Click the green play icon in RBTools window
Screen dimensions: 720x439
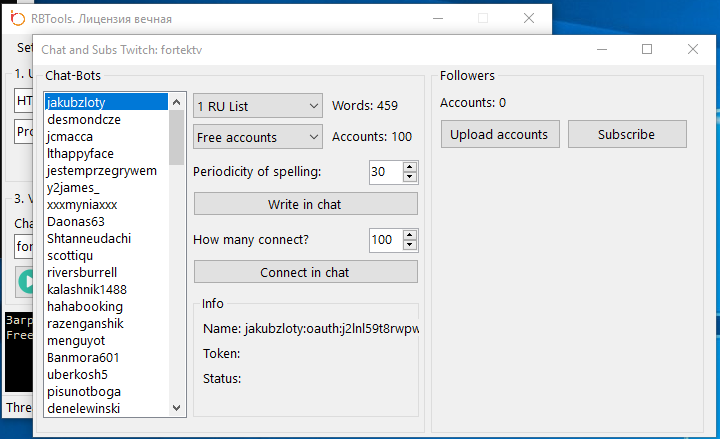tap(25, 281)
